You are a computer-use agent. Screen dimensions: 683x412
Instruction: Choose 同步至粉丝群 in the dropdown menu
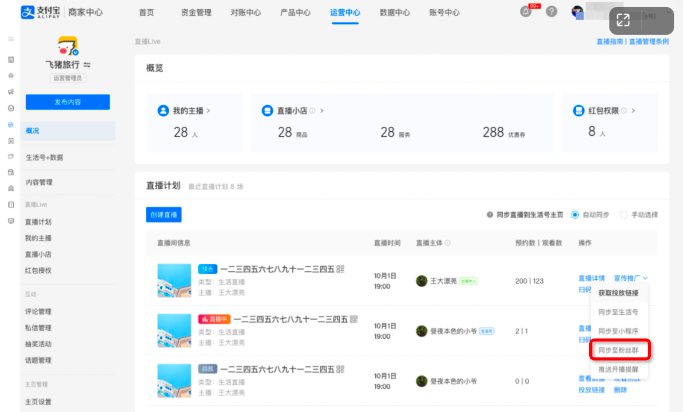pos(617,350)
